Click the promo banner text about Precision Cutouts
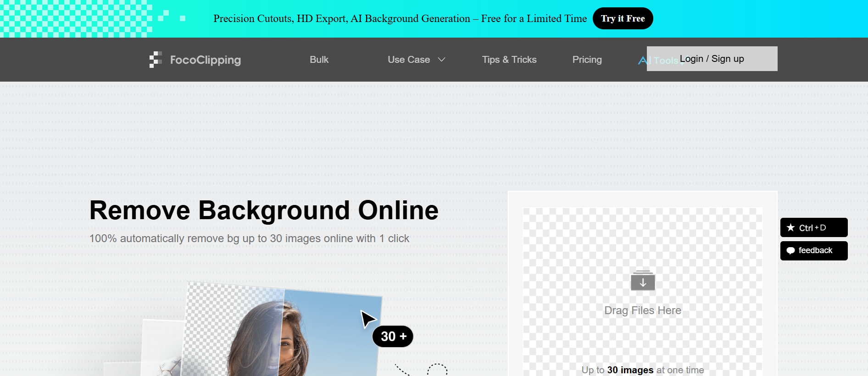The width and height of the screenshot is (868, 376). click(400, 18)
